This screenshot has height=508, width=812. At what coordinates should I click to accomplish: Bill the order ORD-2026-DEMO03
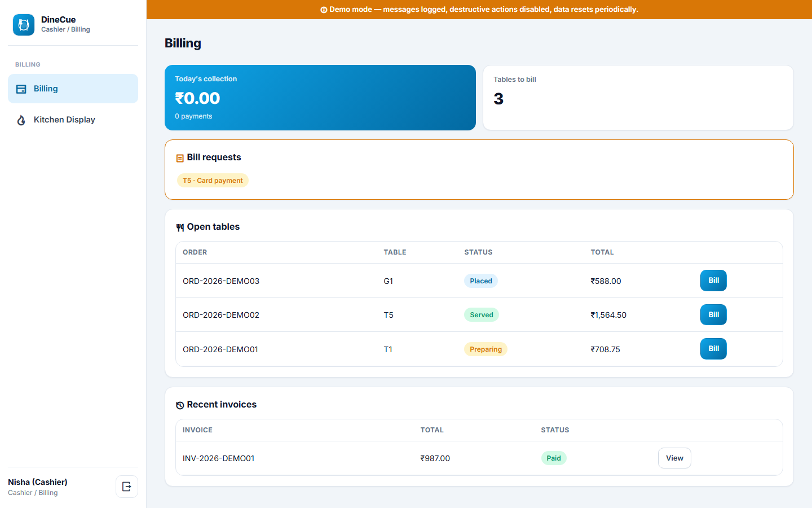tap(713, 281)
